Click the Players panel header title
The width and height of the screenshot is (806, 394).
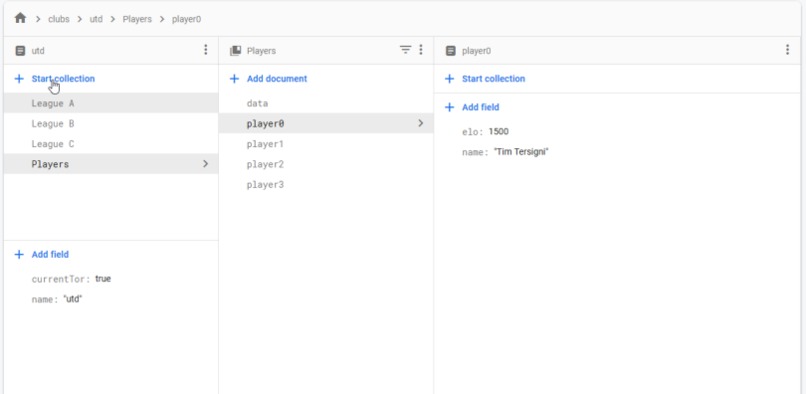point(261,50)
